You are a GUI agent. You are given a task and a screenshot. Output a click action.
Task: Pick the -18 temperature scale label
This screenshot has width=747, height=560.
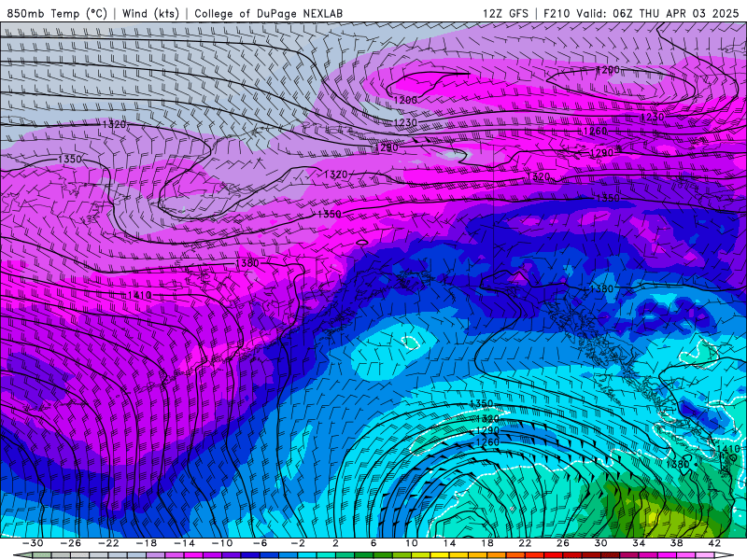pyautogui.click(x=147, y=543)
